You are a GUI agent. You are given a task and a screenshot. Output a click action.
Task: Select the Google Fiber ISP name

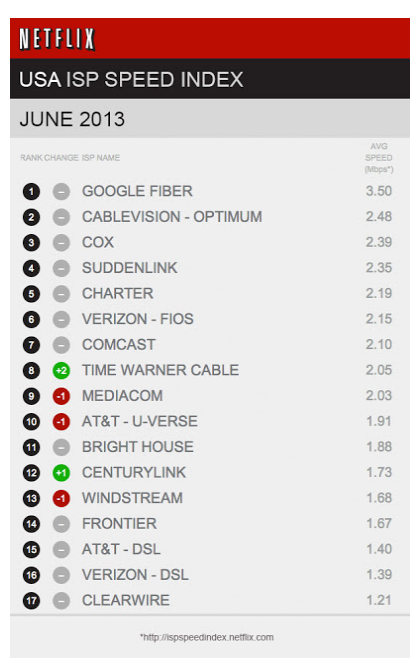[137, 191]
